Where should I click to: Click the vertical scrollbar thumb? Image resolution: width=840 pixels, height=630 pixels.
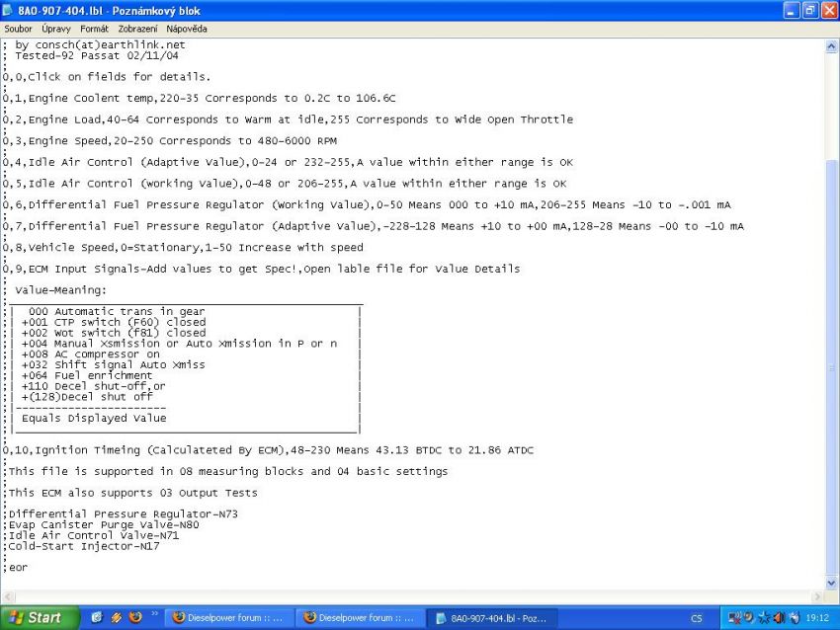click(831, 365)
